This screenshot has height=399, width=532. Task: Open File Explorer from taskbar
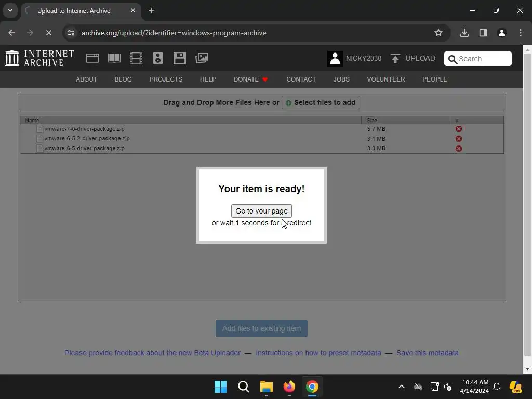(267, 387)
